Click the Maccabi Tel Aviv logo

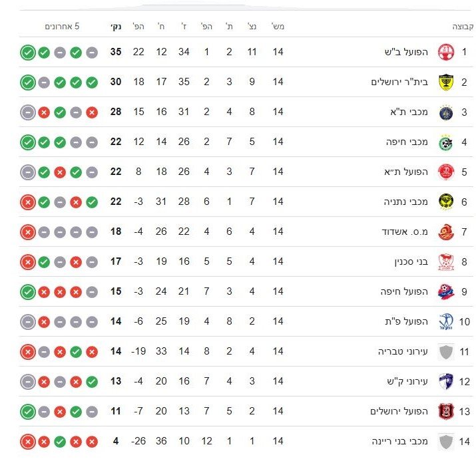445,112
